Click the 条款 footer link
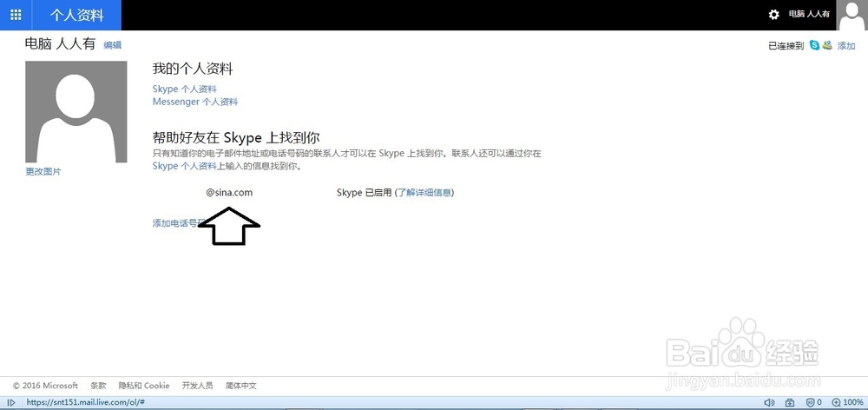The height and width of the screenshot is (410, 868). point(99,386)
